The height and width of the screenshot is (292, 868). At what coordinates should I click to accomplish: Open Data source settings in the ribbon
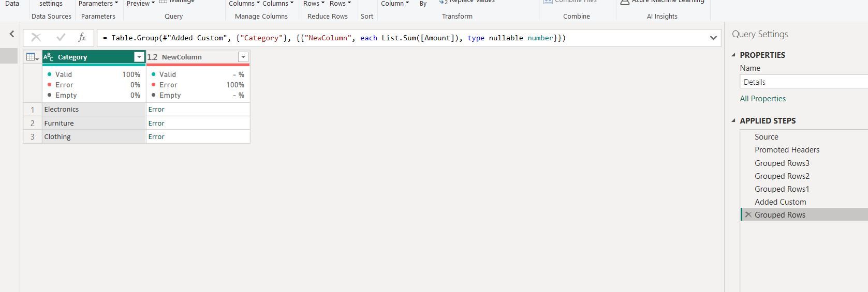click(x=51, y=3)
